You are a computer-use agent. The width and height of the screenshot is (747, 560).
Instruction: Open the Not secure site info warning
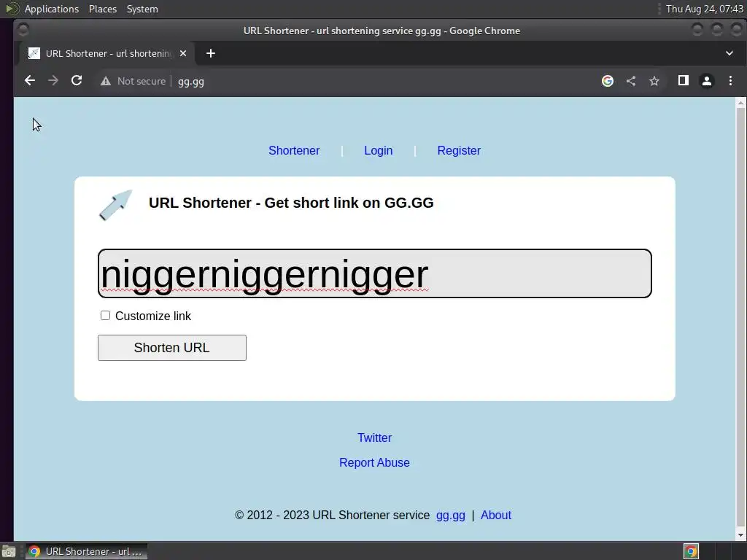(x=133, y=82)
